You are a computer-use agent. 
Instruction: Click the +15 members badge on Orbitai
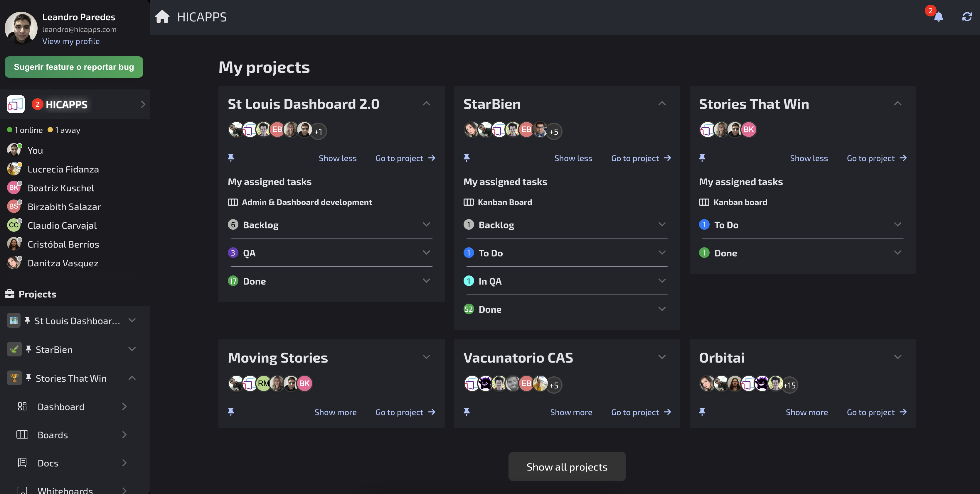(790, 385)
